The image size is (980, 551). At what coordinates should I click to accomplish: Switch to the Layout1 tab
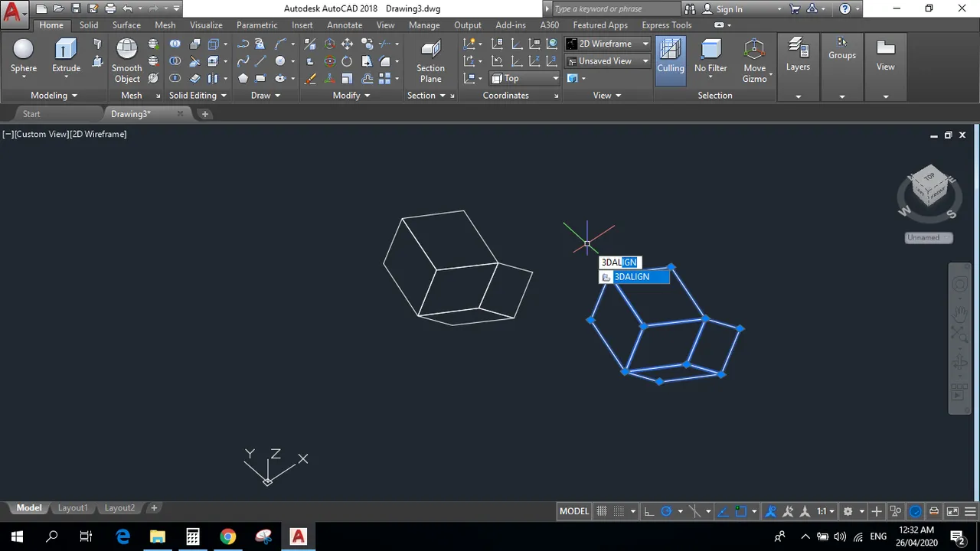[73, 508]
